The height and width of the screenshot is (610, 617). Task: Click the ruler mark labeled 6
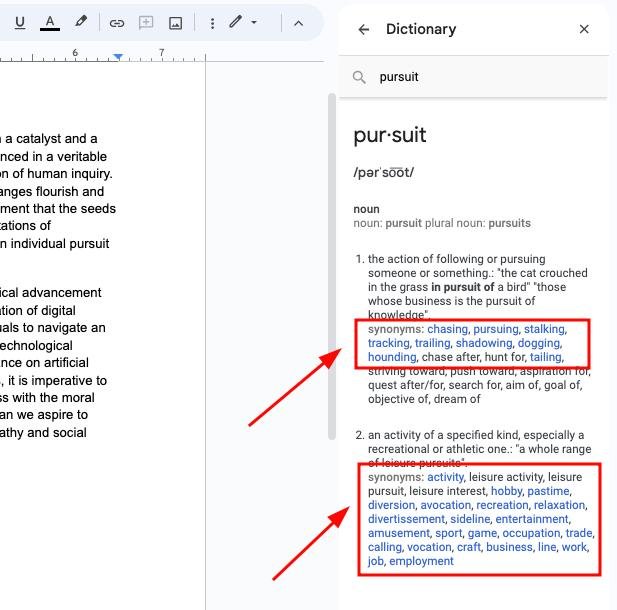75,52
